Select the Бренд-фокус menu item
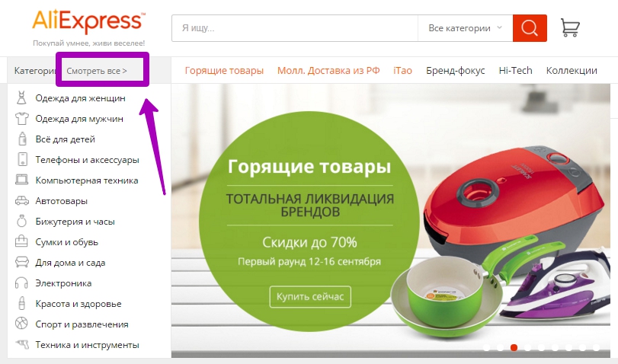The image size is (618, 364). [x=455, y=71]
